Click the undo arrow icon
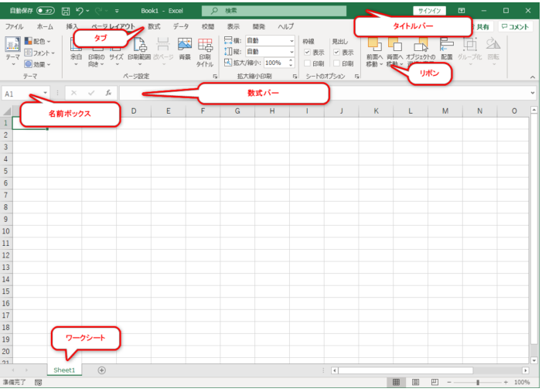542x392 pixels. [x=79, y=12]
